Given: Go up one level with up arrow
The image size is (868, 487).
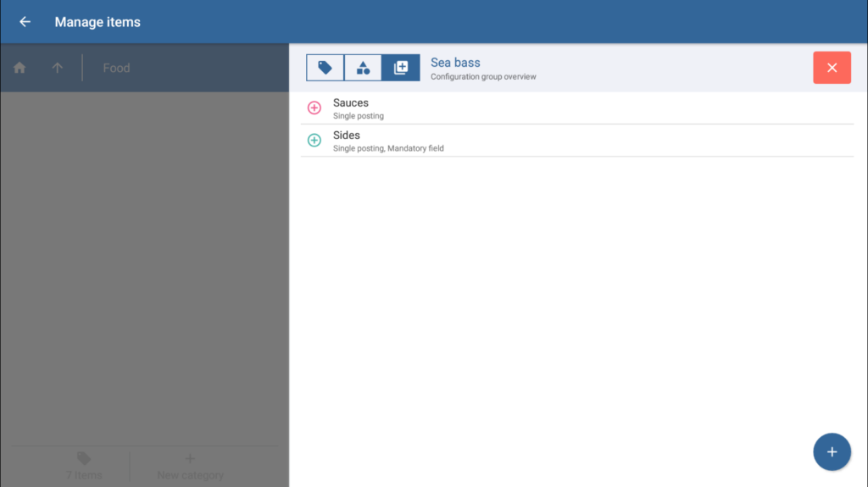Looking at the screenshot, I should (58, 68).
